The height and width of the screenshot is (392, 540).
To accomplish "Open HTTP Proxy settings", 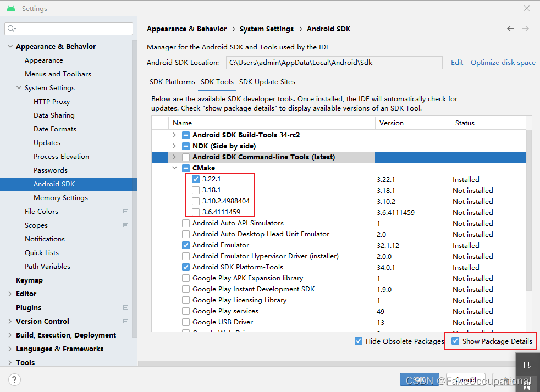I will 52,101.
